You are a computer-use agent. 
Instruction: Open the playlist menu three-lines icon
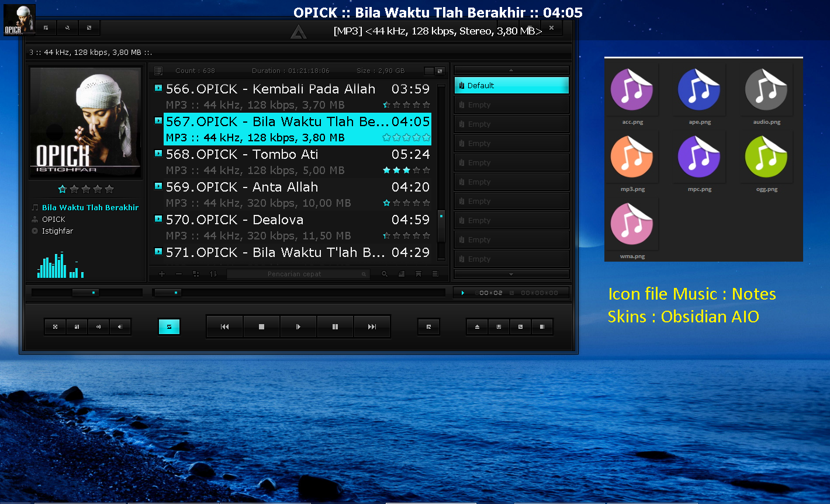coord(435,274)
